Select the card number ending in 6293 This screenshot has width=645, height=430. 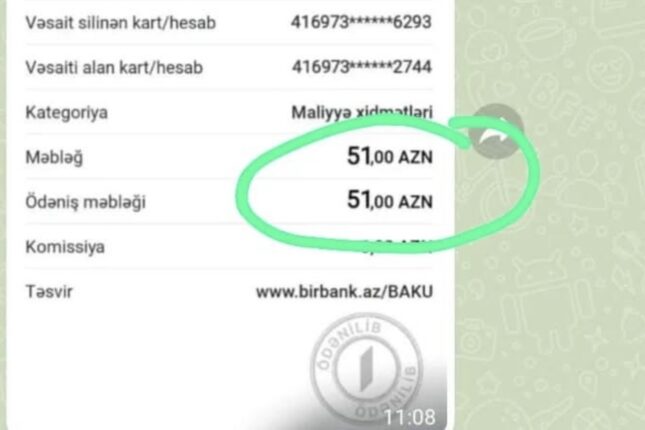tap(361, 22)
